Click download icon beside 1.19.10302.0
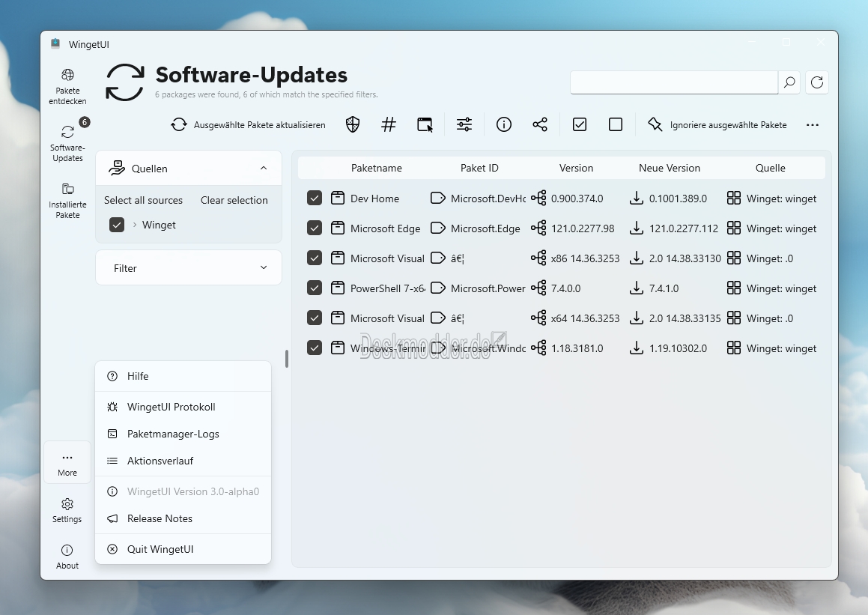 [637, 348]
